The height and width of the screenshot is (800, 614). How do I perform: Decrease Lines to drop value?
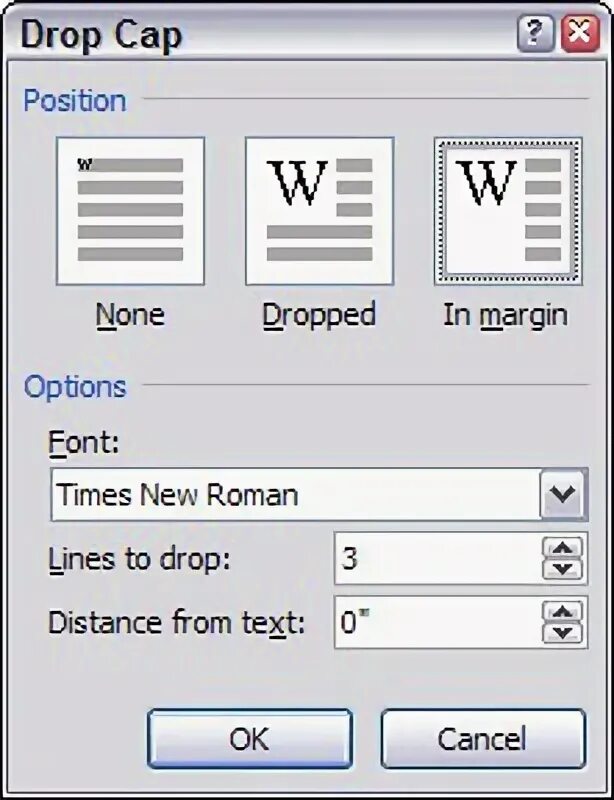coord(563,569)
